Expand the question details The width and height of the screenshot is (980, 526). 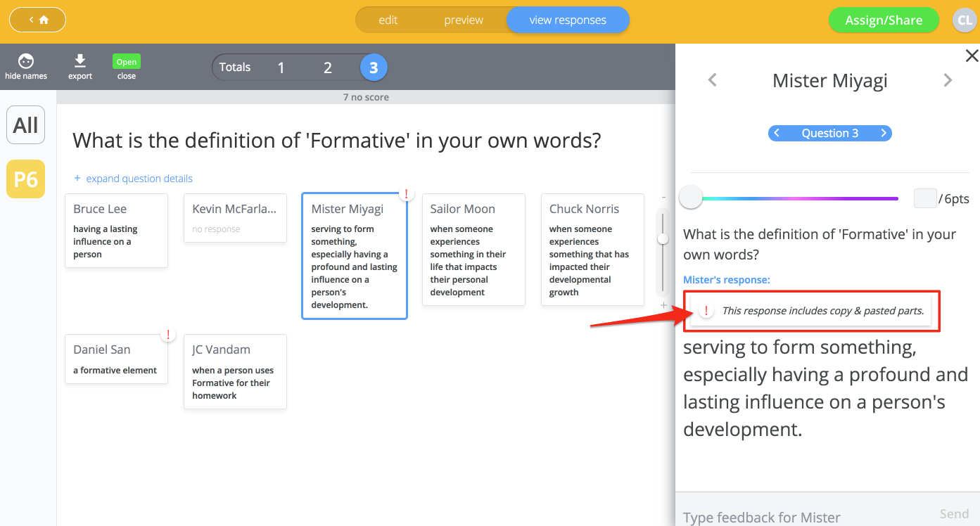[x=133, y=179]
